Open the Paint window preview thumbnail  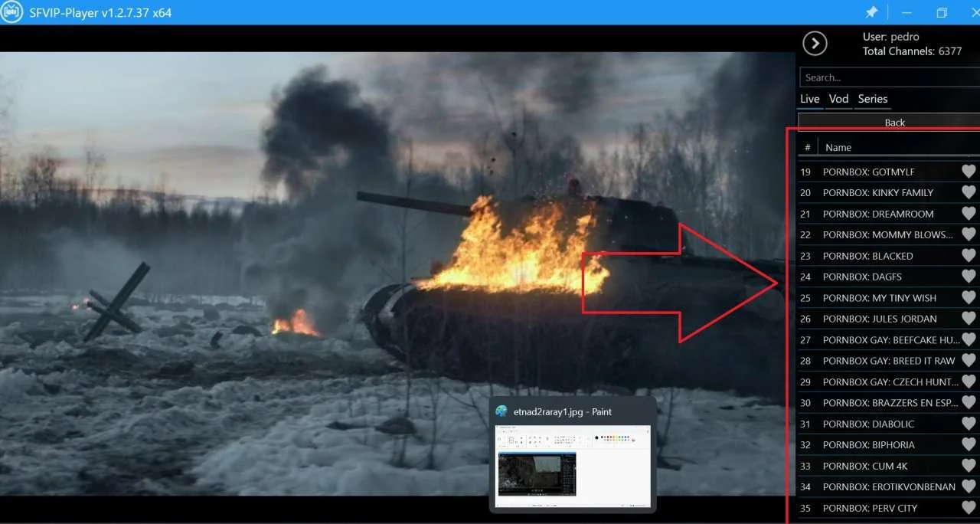(573, 466)
